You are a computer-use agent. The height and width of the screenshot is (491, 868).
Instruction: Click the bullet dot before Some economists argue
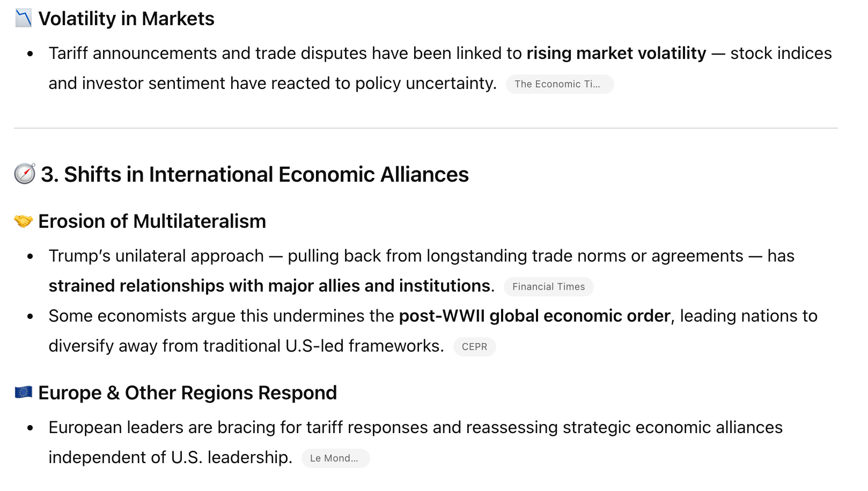(x=30, y=316)
